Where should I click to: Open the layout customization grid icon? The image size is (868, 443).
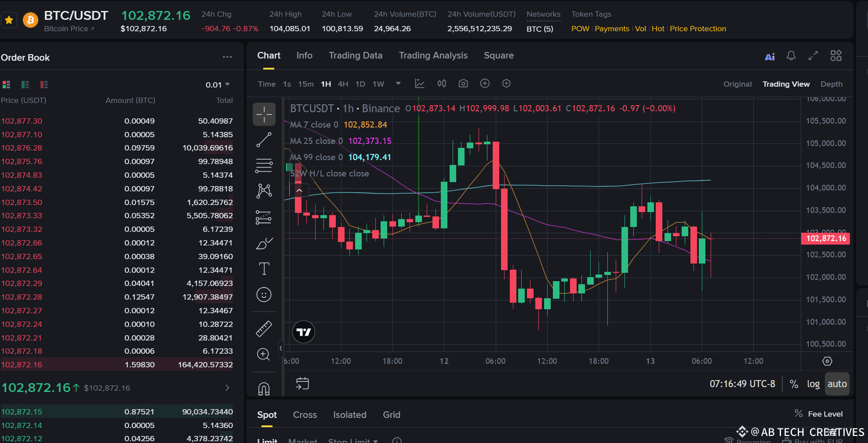click(836, 56)
